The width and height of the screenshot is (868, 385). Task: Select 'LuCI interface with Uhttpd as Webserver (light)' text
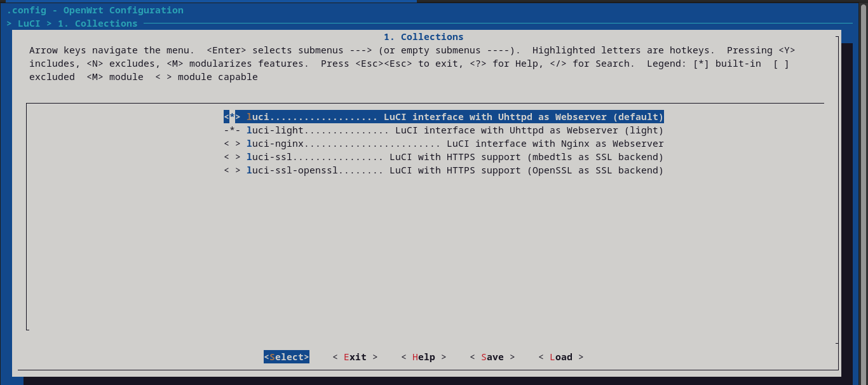pyautogui.click(x=529, y=130)
